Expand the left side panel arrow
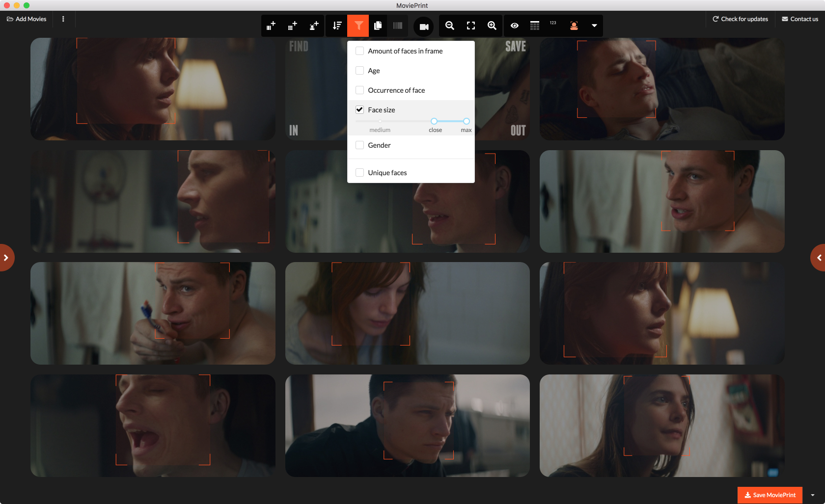 [6, 258]
